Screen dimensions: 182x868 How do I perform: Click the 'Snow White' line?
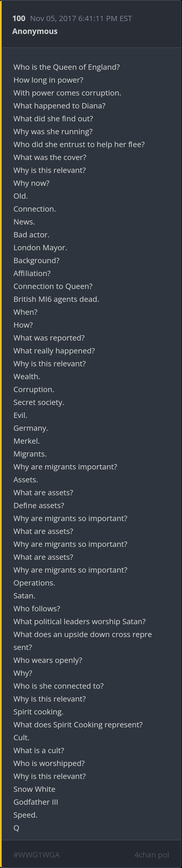34,789
